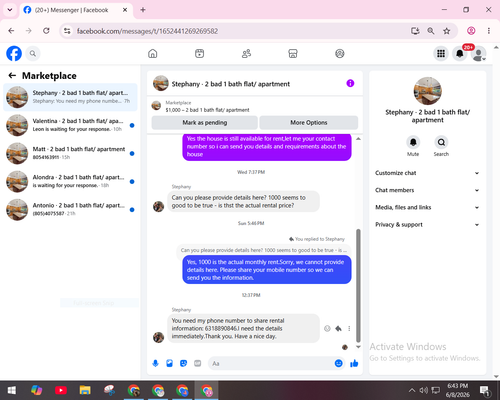The image size is (500, 400).
Task: Search in conversation using the Search icon
Action: pyautogui.click(x=441, y=142)
